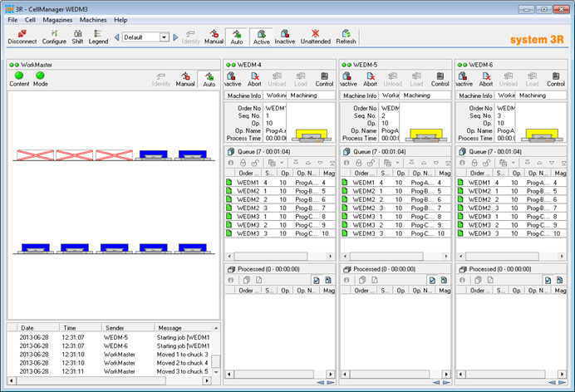Screen dimensions: 575x392
Task: Go to next layout with right arrow
Action: [x=175, y=37]
